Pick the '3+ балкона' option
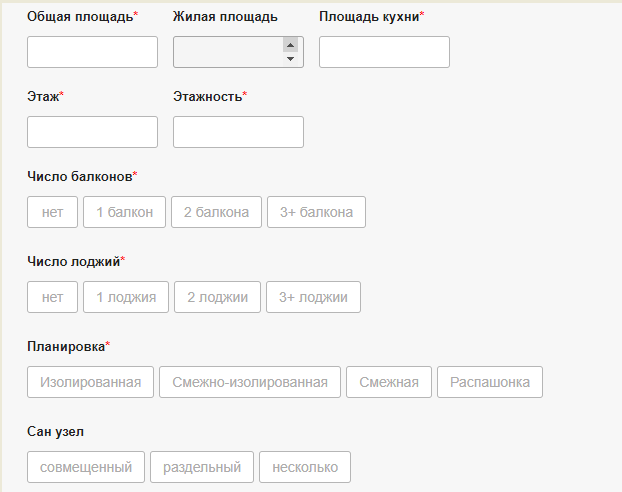Viewport: 622px width, 492px height. 316,212
